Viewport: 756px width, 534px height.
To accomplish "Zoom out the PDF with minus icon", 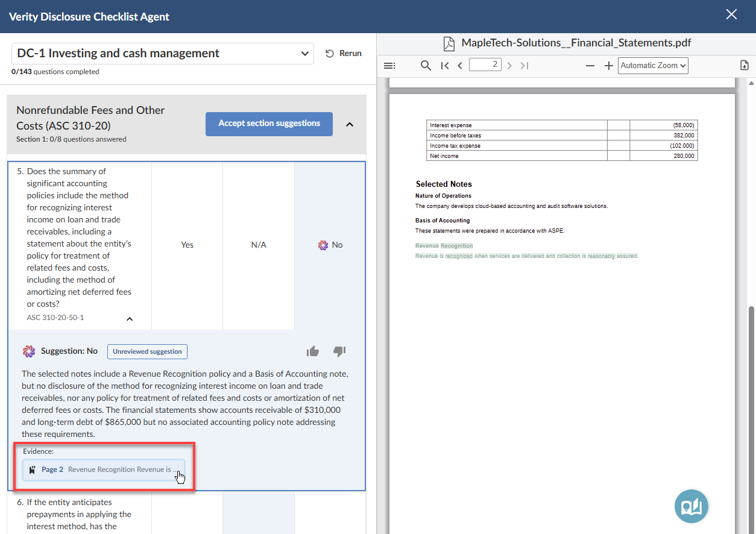I will pyautogui.click(x=590, y=66).
